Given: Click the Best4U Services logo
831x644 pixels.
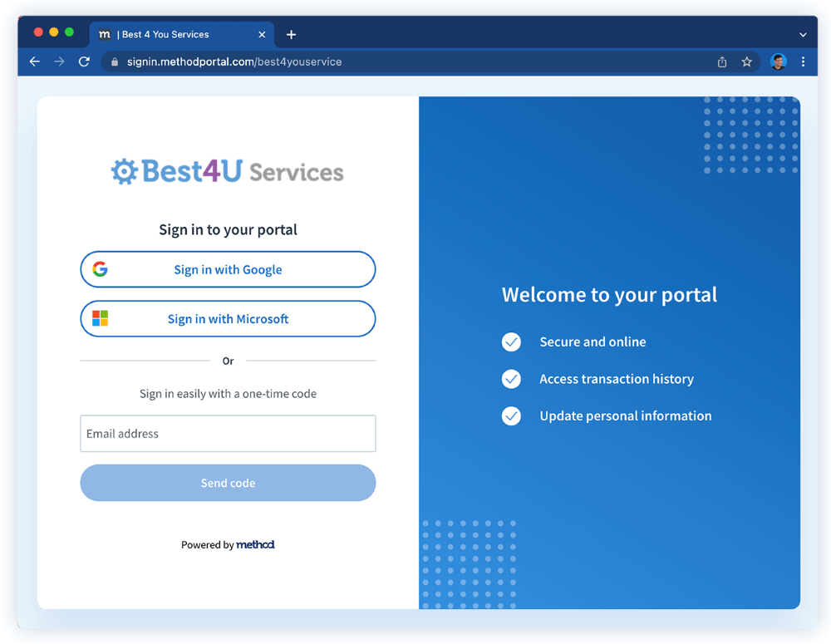Looking at the screenshot, I should [228, 171].
